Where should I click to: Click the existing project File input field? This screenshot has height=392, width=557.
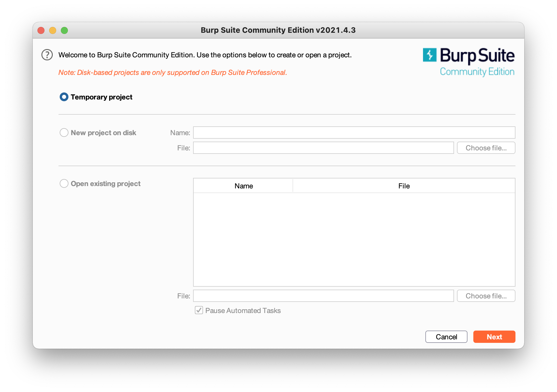click(323, 296)
